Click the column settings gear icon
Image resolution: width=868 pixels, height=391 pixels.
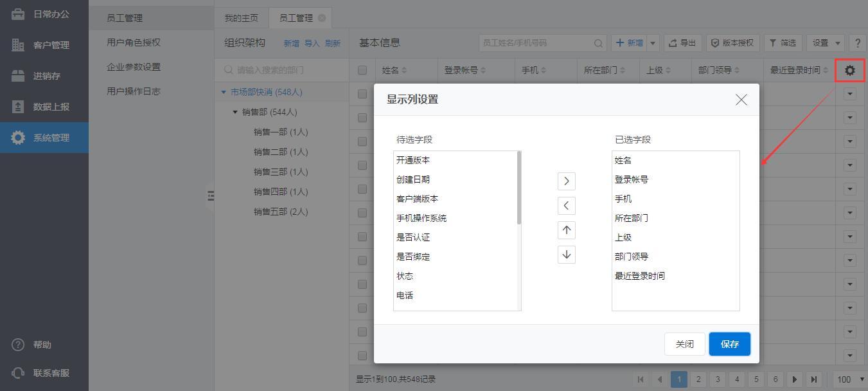click(x=850, y=70)
